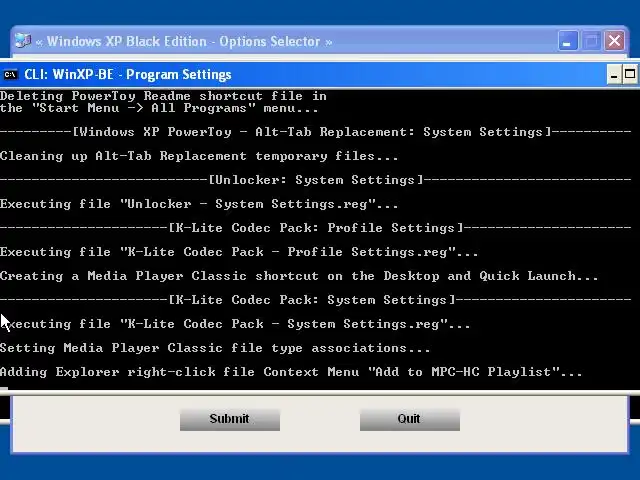The width and height of the screenshot is (640, 480).
Task: Click the "Cleaning up Alt-Tab Replacement temporary files" line
Action: point(199,156)
